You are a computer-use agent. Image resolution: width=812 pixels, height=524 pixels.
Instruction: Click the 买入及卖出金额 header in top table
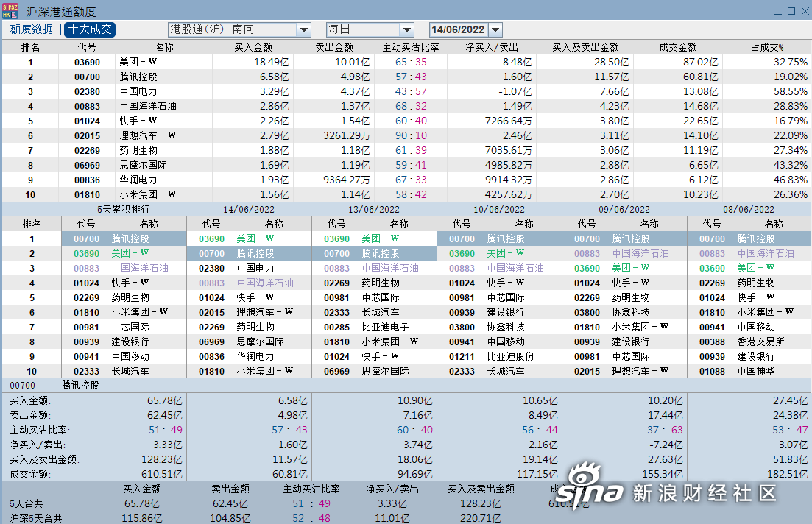pos(585,47)
